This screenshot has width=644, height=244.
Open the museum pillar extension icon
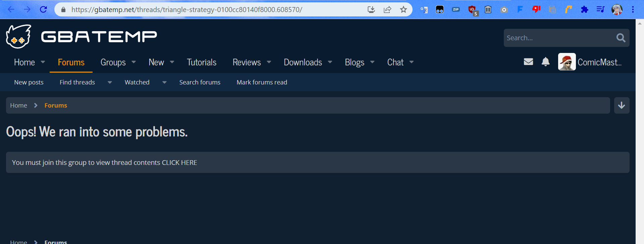coord(488,9)
